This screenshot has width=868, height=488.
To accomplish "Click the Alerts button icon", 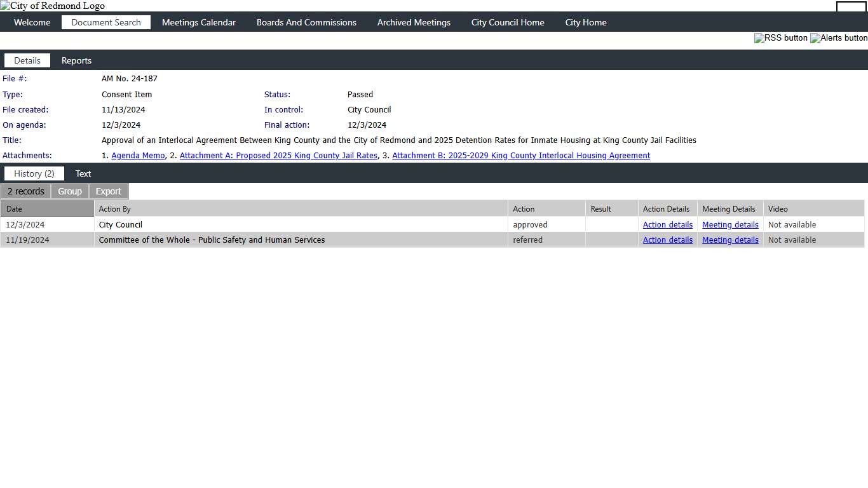I will (x=838, y=38).
